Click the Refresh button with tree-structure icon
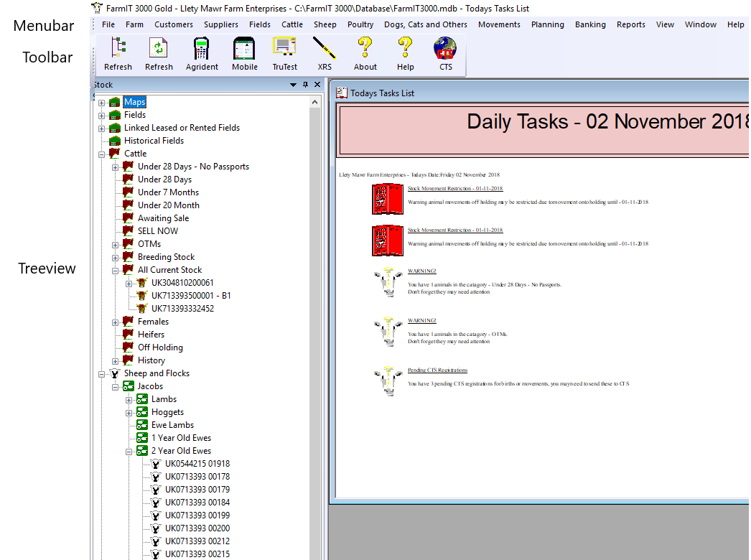Screen dimensions: 751x560 point(118,54)
